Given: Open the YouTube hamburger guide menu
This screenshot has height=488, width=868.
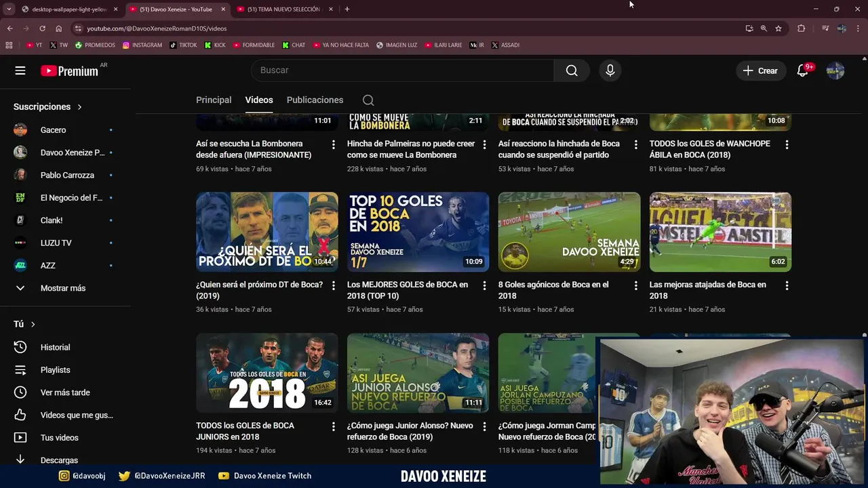Looking at the screenshot, I should pyautogui.click(x=20, y=70).
